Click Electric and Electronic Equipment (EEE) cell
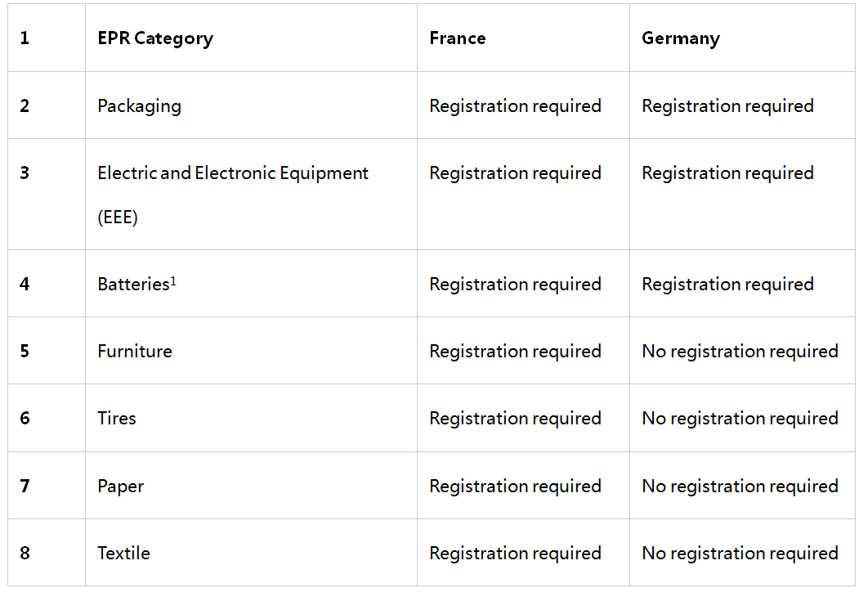 coord(251,195)
